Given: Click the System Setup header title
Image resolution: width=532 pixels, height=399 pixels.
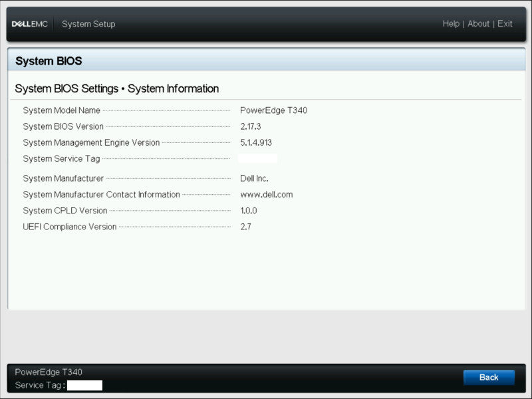Looking at the screenshot, I should coord(88,24).
